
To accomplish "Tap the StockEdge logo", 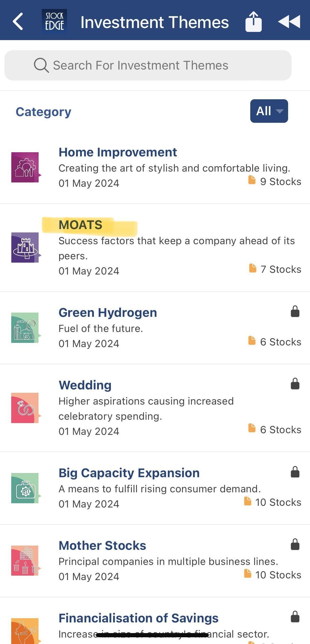I will tap(54, 21).
